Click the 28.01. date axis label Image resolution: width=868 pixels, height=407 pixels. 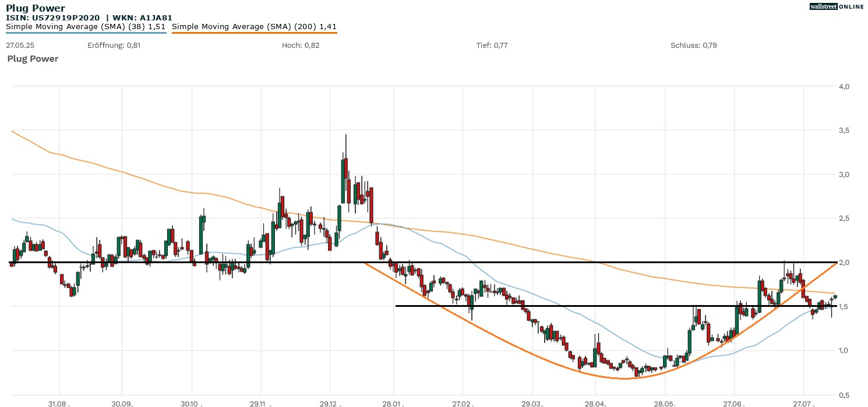394,402
